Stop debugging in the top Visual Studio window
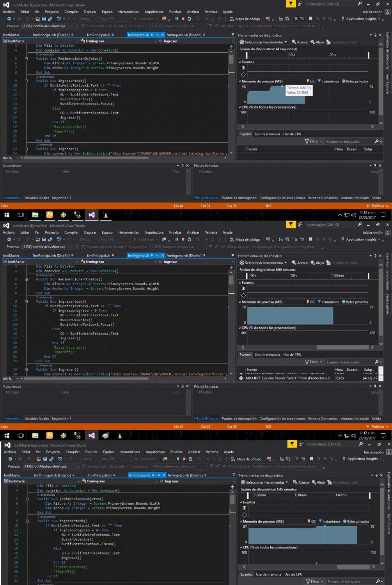 pos(183,19)
